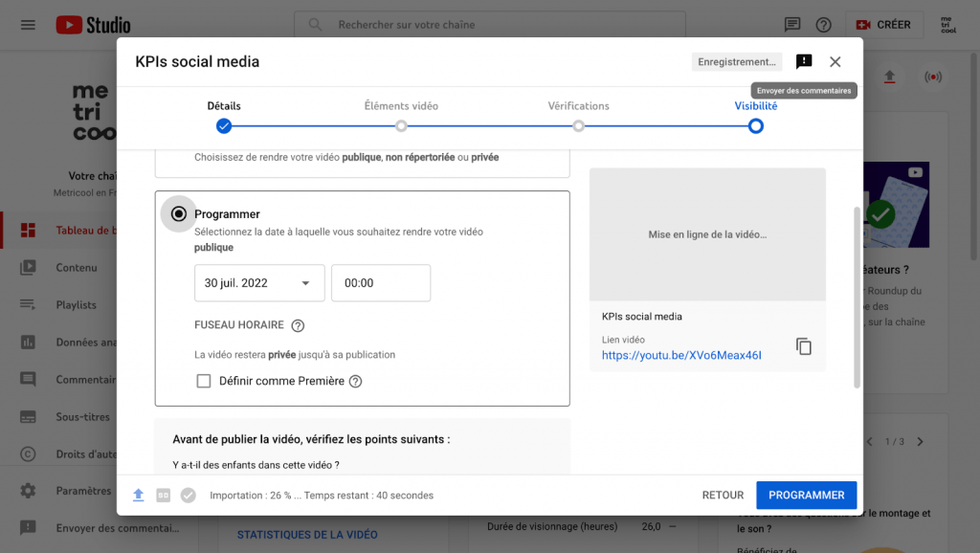Open the hamburger navigation menu

point(28,25)
